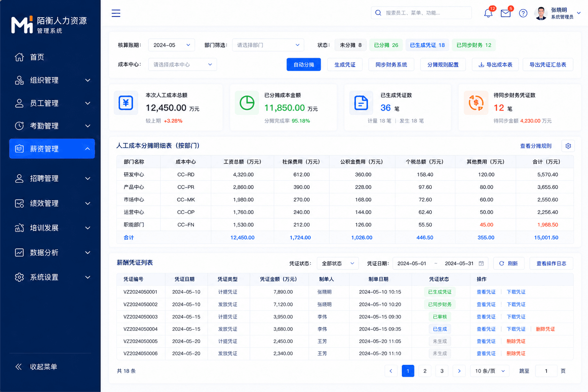Click the 导出成本表 button
Screen dimensions: 588x392
click(495, 65)
